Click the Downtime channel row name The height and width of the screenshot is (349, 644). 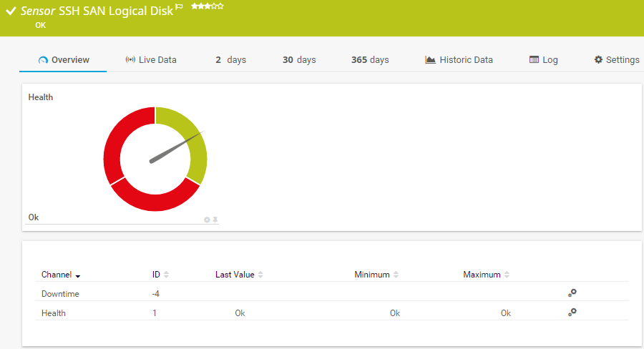click(60, 294)
